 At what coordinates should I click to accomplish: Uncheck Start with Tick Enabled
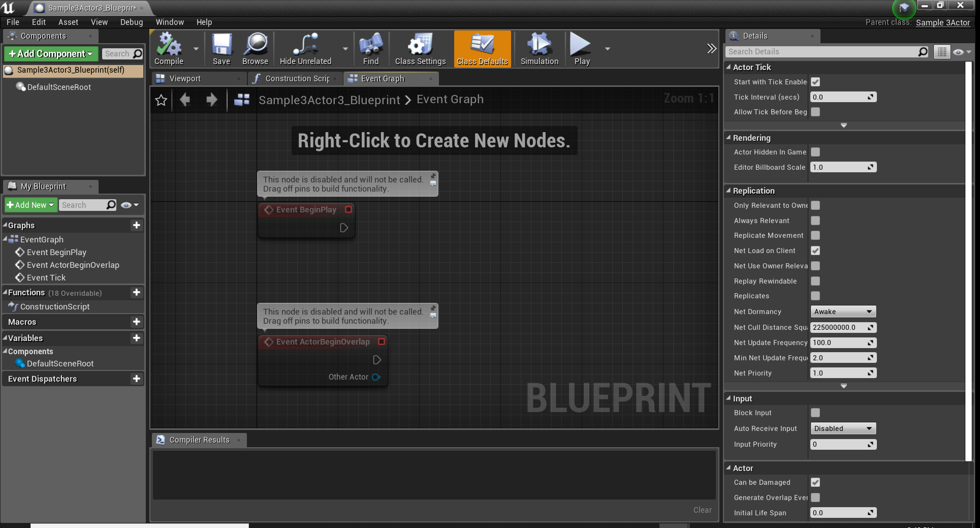pyautogui.click(x=815, y=82)
